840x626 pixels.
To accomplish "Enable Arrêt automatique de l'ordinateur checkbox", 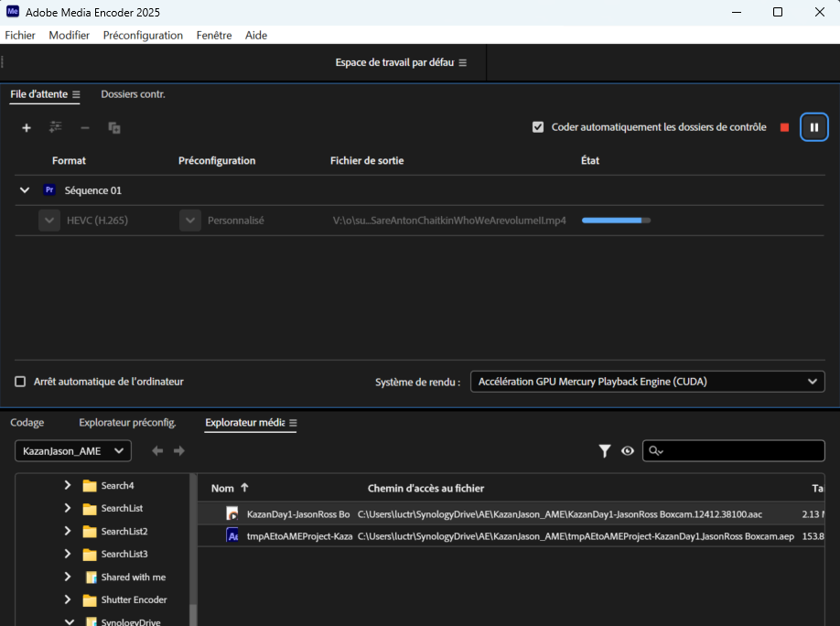I will [20, 382].
